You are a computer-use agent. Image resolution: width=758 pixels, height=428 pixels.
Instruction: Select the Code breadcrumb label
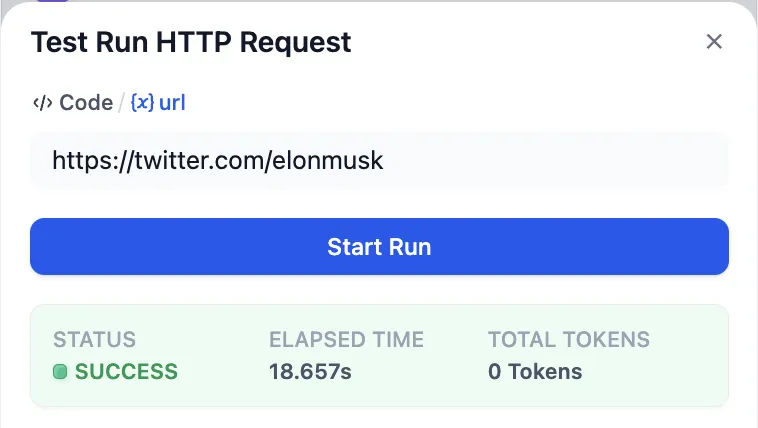[x=86, y=103]
